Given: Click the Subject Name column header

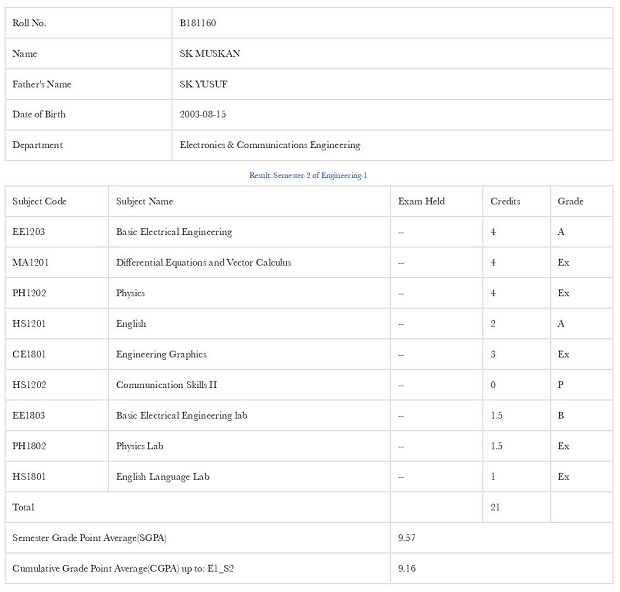Looking at the screenshot, I should pos(144,202).
